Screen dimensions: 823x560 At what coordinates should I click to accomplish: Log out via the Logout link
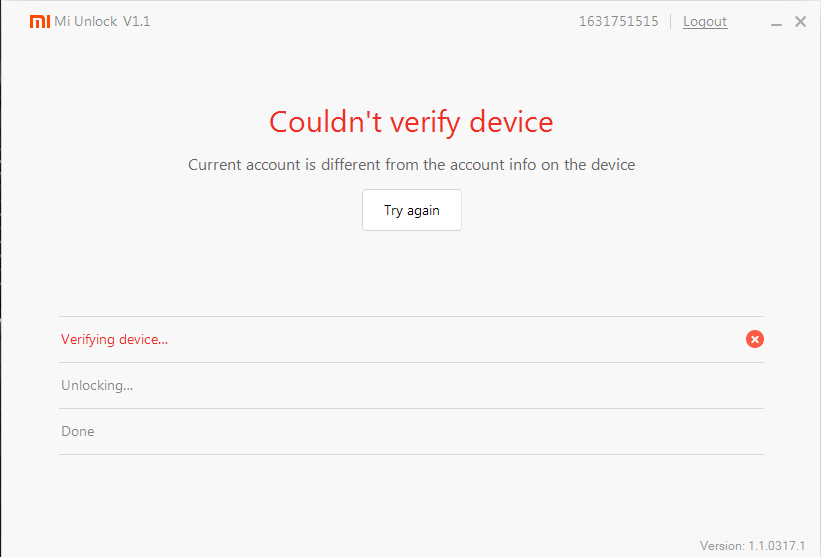click(705, 22)
